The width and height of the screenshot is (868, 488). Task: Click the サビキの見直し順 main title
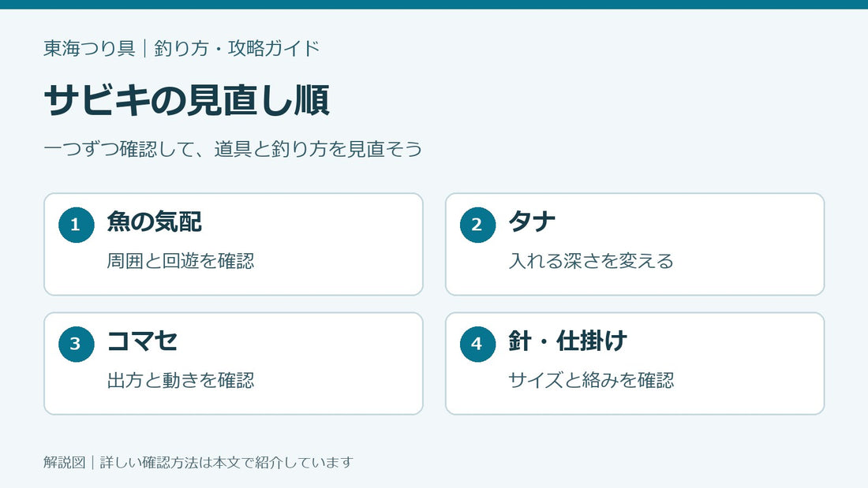coord(187,100)
